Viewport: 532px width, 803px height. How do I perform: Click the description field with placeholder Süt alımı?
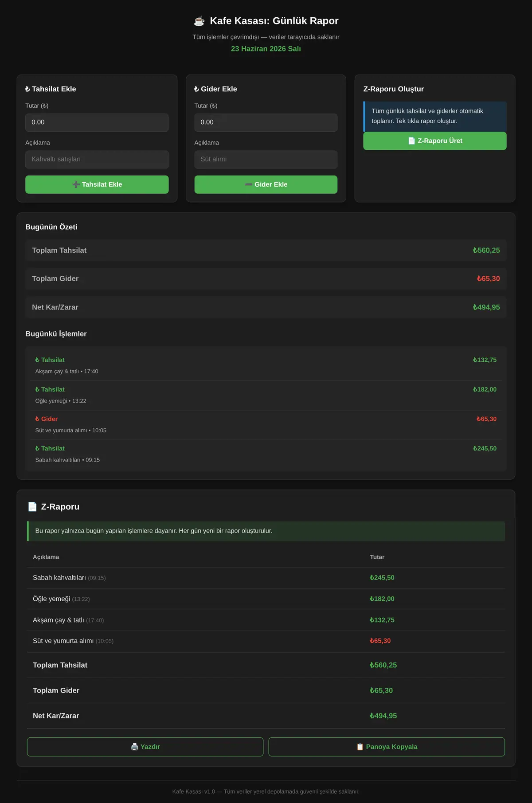266,159
